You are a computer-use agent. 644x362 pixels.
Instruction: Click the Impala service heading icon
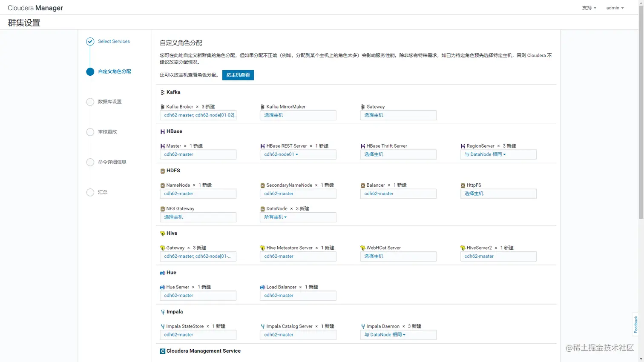click(162, 312)
